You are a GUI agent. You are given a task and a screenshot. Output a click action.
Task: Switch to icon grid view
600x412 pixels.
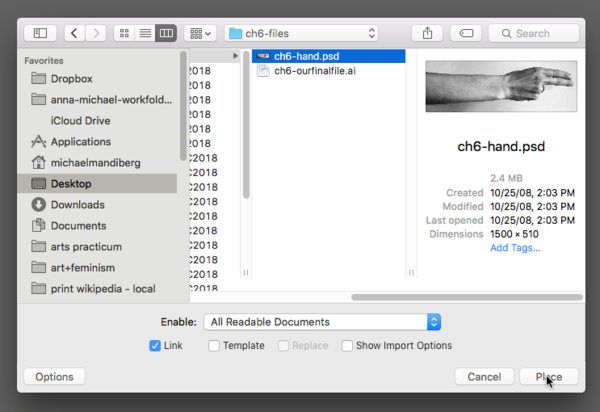[125, 33]
